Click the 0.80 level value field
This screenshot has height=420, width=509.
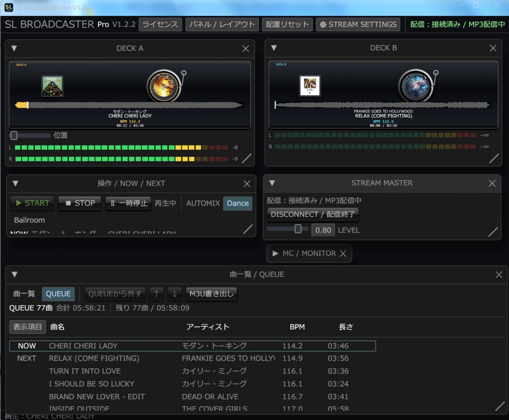323,231
